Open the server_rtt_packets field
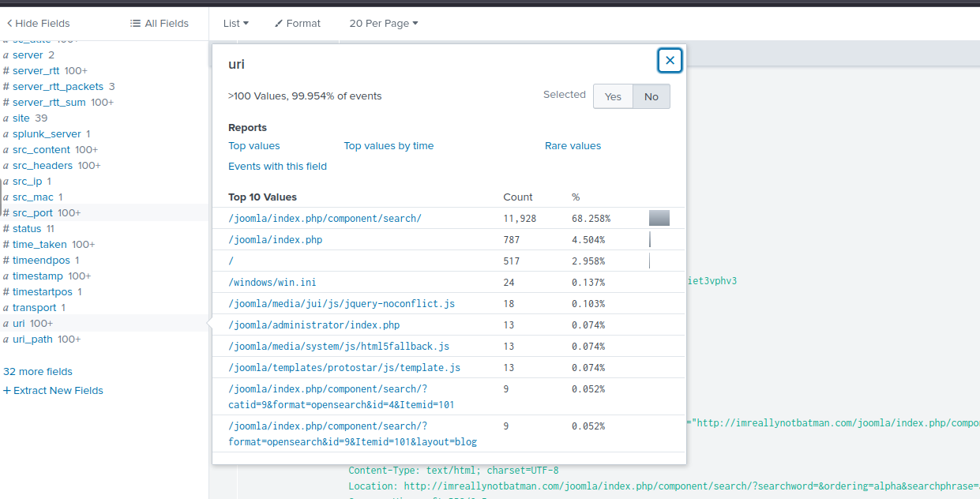The image size is (980, 499). coord(58,87)
